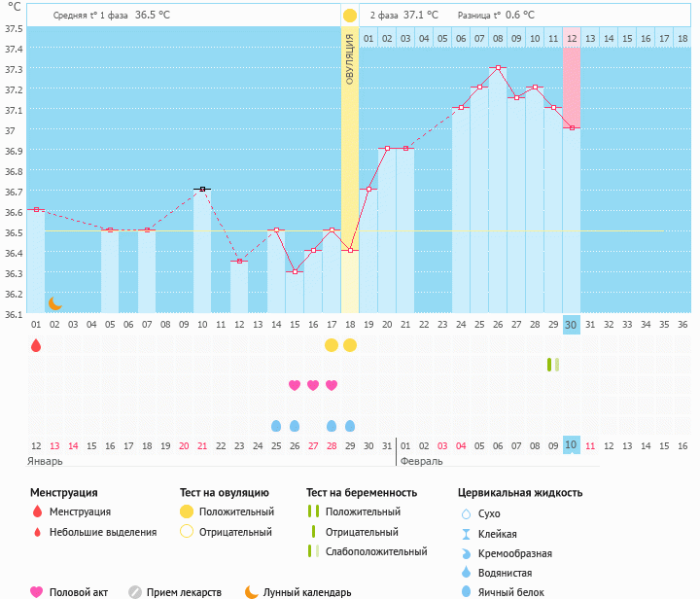The width and height of the screenshot is (700, 599).
Task: Click the 'Яичный белок' legend drop icon
Action: [466, 592]
